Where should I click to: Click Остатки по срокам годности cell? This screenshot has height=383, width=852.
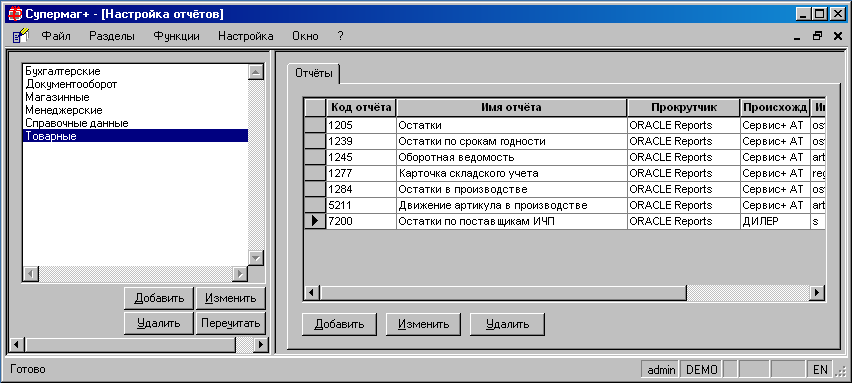pyautogui.click(x=512, y=141)
